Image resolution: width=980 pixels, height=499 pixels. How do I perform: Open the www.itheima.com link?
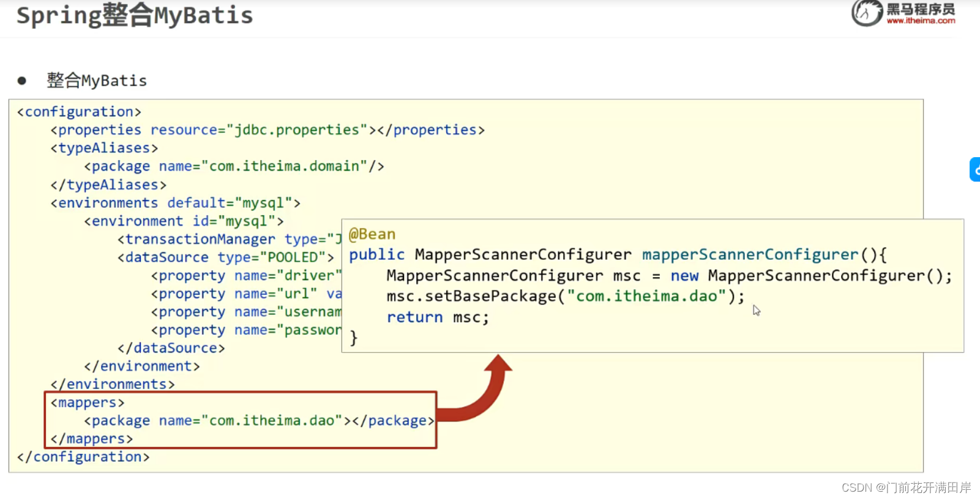pos(921,21)
